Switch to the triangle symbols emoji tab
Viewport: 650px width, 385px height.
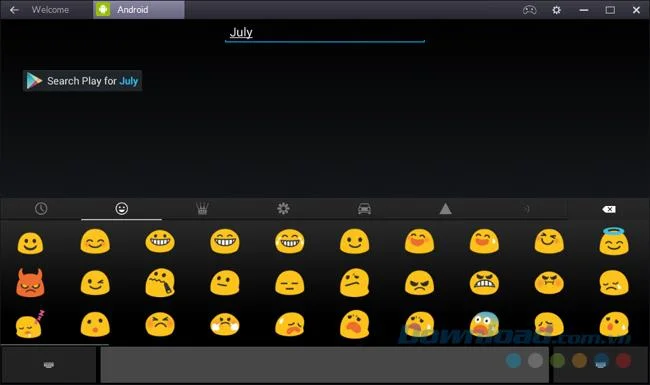446,208
